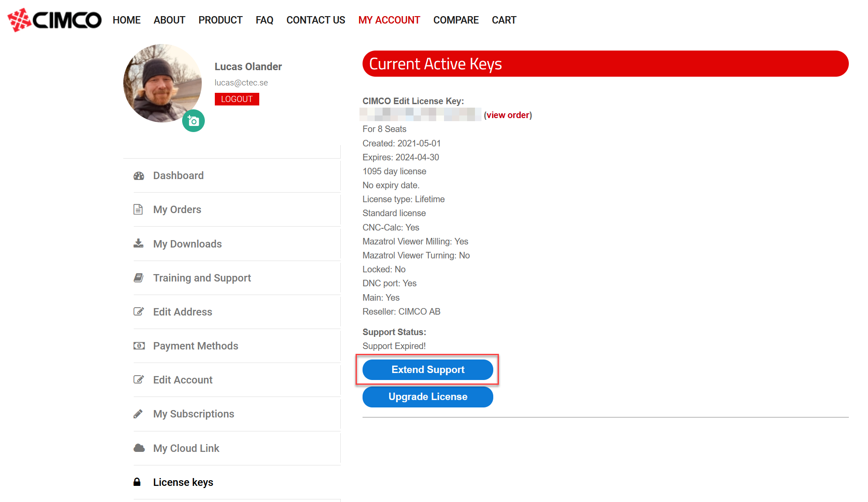Screen dimensions: 868x502
Task: Click the 'Support Expired!' text
Action: click(394, 346)
